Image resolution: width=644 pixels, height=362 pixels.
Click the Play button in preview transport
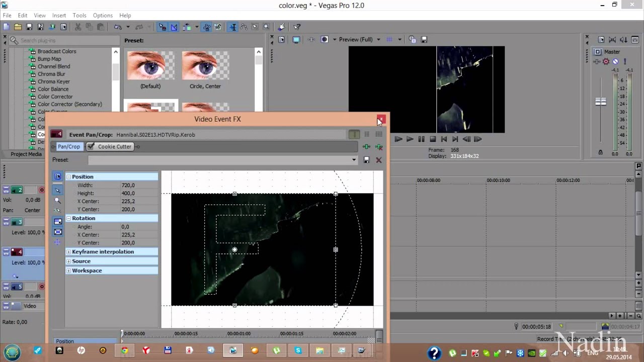click(x=410, y=139)
